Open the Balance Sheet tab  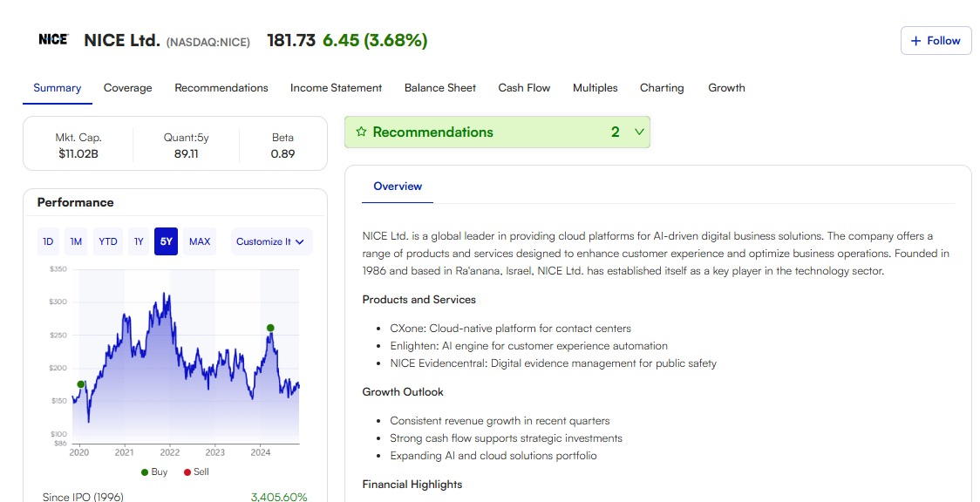pyautogui.click(x=439, y=87)
